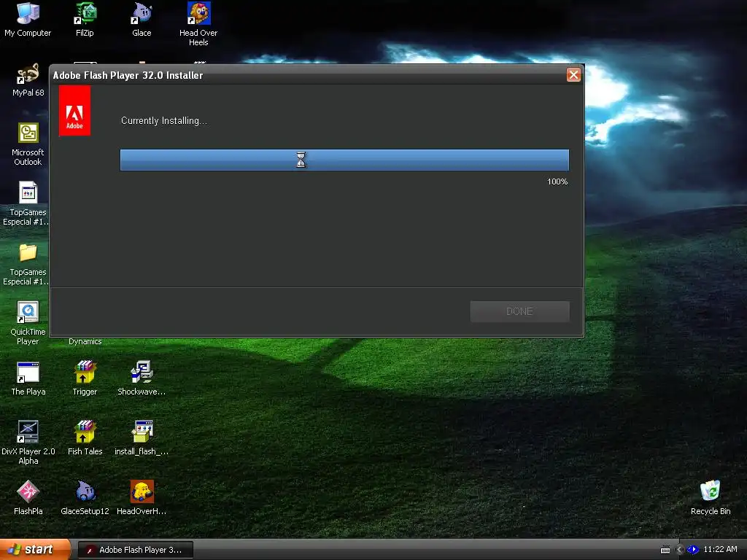This screenshot has height=560, width=747.
Task: Select the Dynamics desktop icon label
Action: pyautogui.click(x=85, y=341)
